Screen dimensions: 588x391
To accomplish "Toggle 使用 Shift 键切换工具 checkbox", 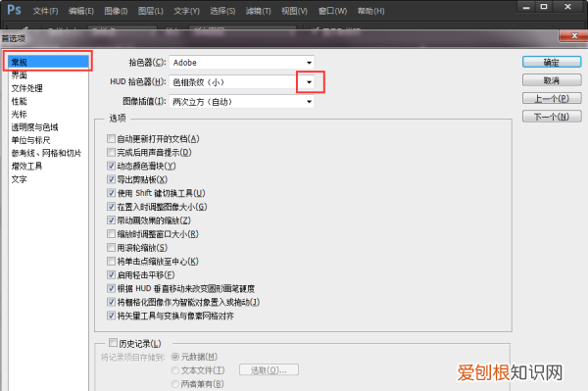I will [x=111, y=193].
